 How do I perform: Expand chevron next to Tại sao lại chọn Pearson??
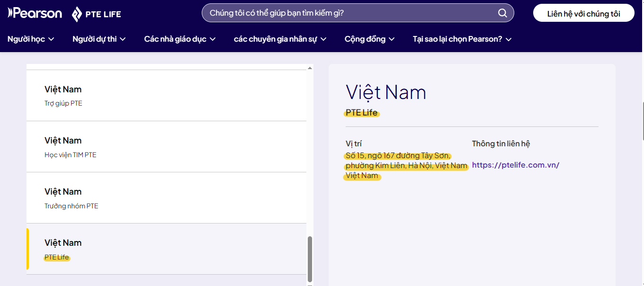pyautogui.click(x=509, y=39)
